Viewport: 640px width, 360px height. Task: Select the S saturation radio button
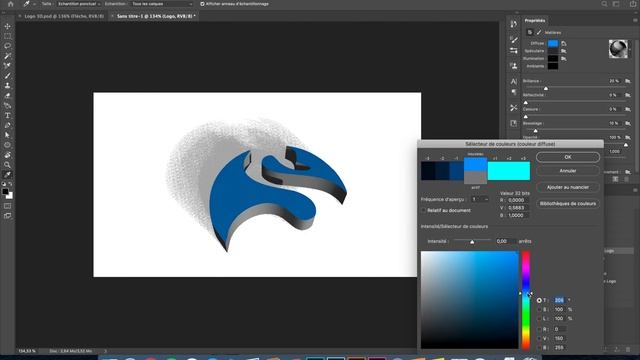pos(539,309)
